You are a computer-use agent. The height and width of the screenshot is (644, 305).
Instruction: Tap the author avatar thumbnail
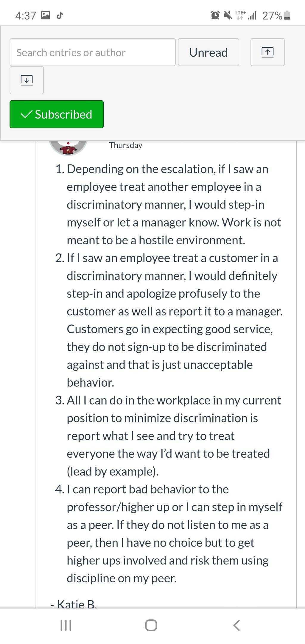pos(68,147)
